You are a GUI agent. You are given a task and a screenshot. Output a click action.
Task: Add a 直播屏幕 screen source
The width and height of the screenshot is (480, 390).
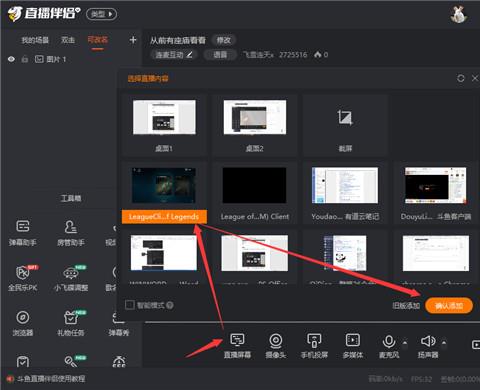coord(237,346)
